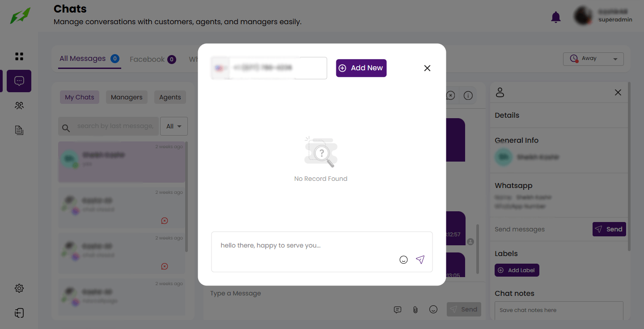This screenshot has width=644, height=329.
Task: Close the modal with the X button
Action: (427, 68)
